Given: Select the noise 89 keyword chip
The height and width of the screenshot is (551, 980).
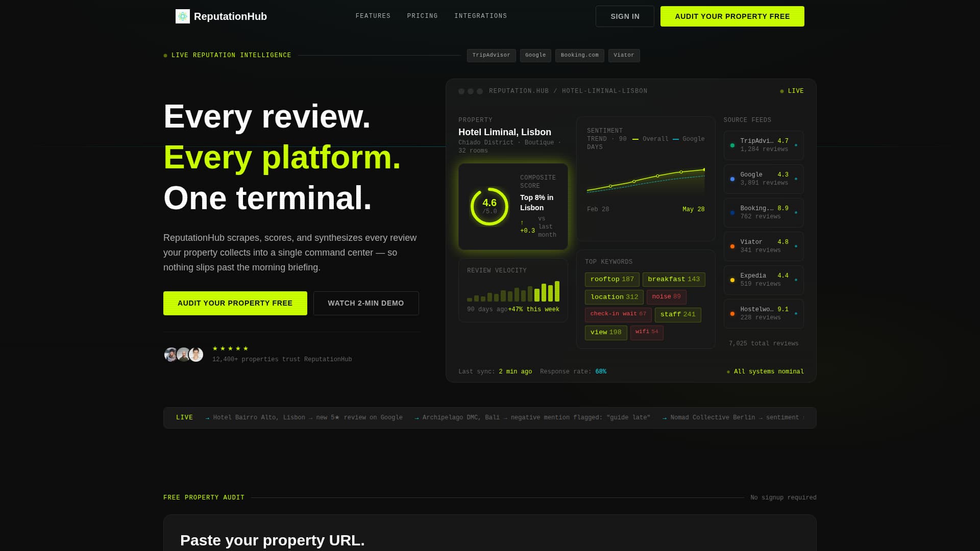Looking at the screenshot, I should [667, 297].
